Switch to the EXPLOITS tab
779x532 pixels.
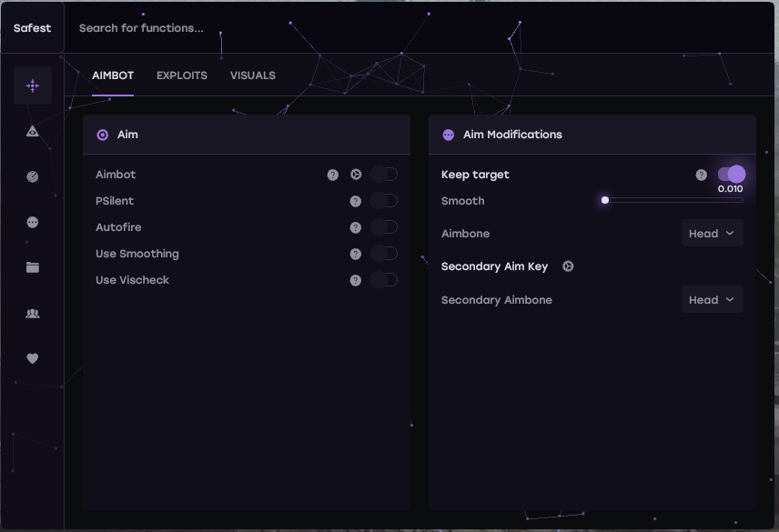click(x=182, y=75)
